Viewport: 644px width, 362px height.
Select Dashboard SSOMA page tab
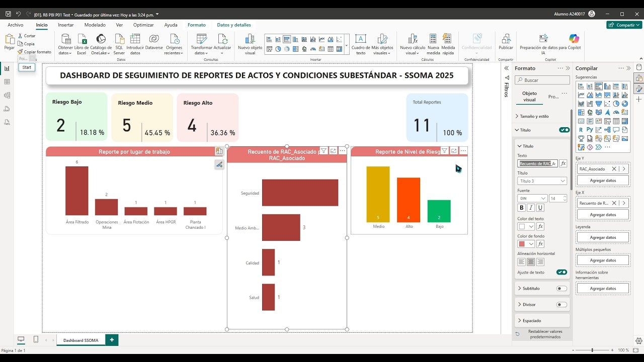coord(81,340)
